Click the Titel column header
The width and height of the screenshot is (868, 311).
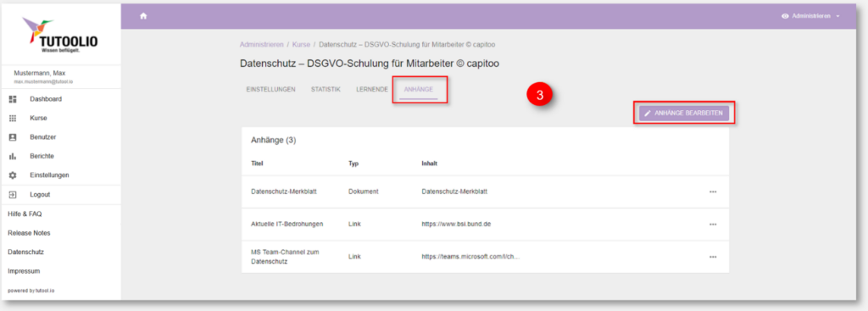[256, 164]
